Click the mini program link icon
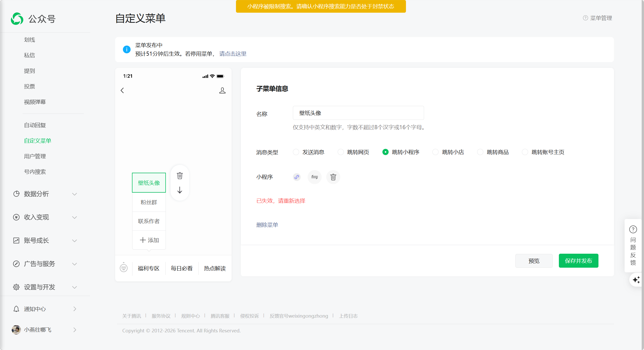 coord(297,177)
